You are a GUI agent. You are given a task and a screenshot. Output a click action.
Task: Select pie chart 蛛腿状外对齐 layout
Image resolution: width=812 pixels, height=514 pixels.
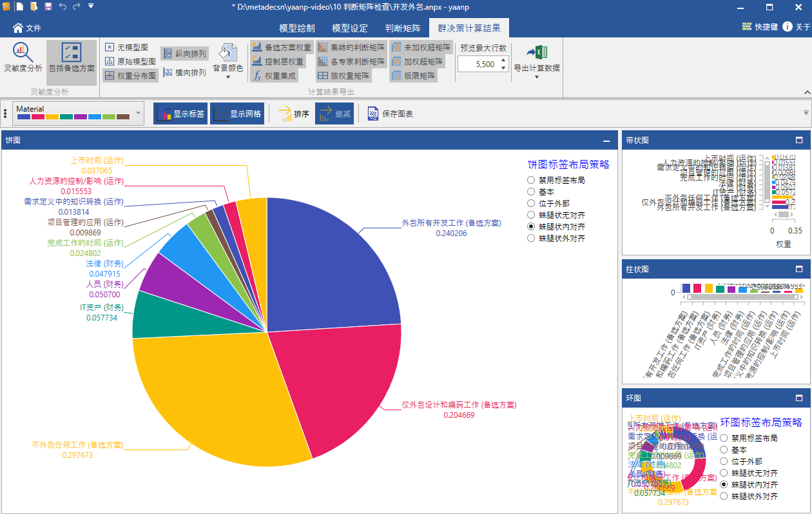point(531,238)
